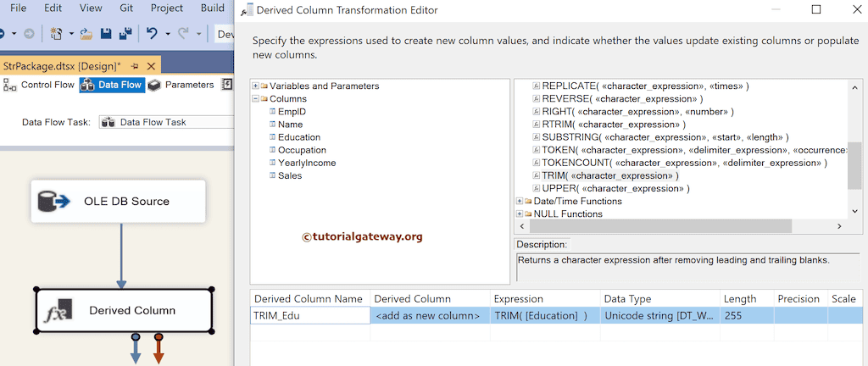Open the File menu
Screen dimensions: 868x366
pos(19,8)
